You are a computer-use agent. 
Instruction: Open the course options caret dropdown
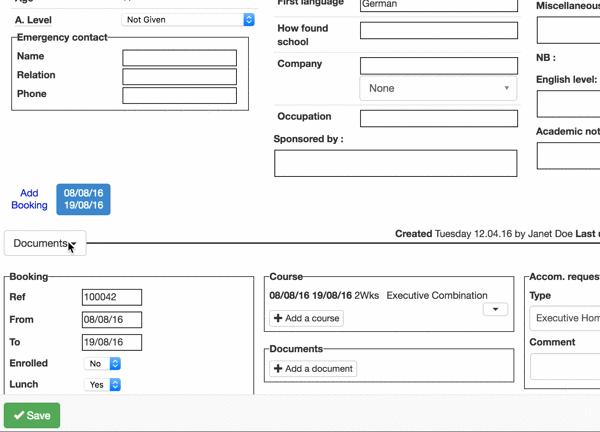[x=495, y=309]
